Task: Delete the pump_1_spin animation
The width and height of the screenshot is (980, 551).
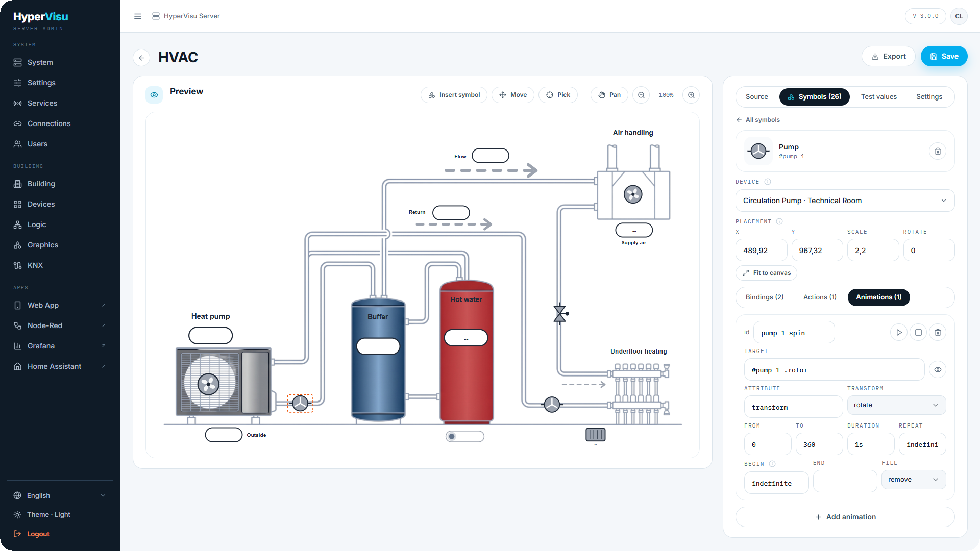Action: [938, 333]
